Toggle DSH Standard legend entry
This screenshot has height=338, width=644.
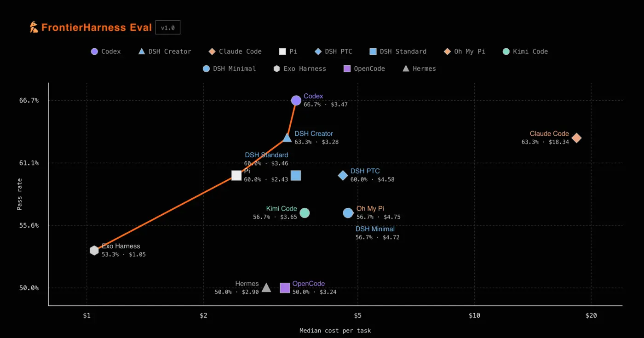(x=398, y=52)
